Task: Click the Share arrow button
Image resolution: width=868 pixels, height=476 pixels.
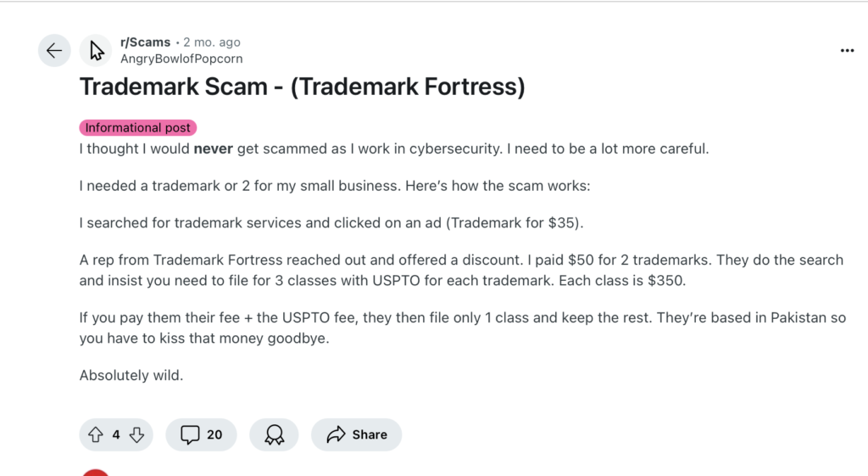Action: pyautogui.click(x=356, y=434)
